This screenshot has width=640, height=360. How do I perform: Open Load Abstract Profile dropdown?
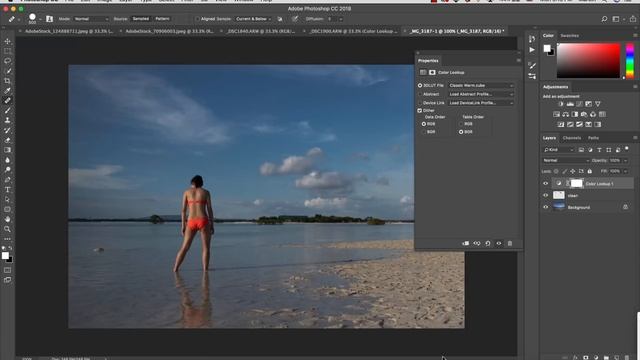tap(481, 94)
